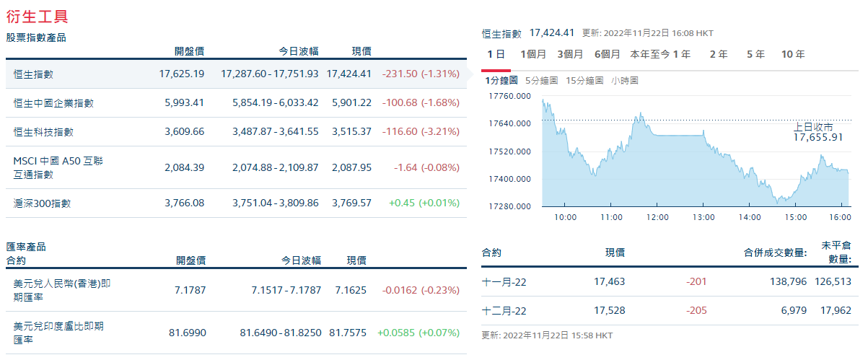868x360 pixels.
Task: Open 美元兌印度盧比即期匯率 contract
Action: pyautogui.click(x=237, y=333)
